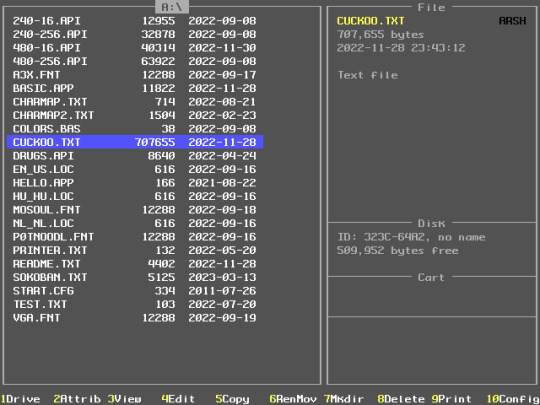Viewport: 540px width, 405px height.
Task: Click the disk ID 323C-64A2 line
Action: click(x=411, y=237)
